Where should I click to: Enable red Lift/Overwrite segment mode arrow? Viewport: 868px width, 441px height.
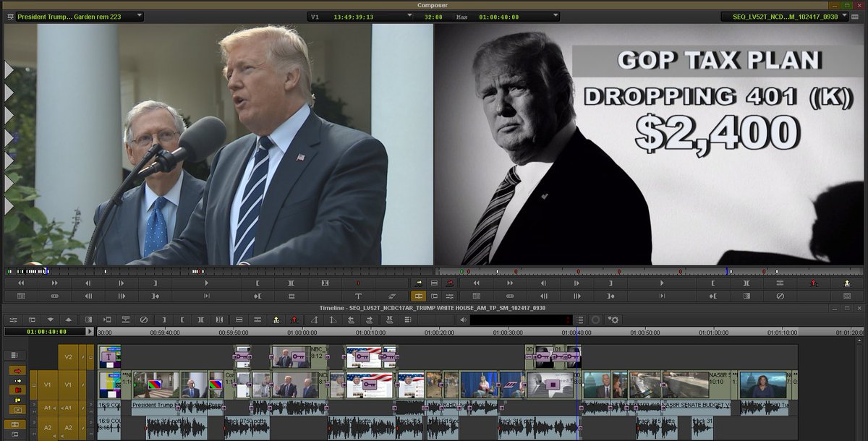[17, 371]
